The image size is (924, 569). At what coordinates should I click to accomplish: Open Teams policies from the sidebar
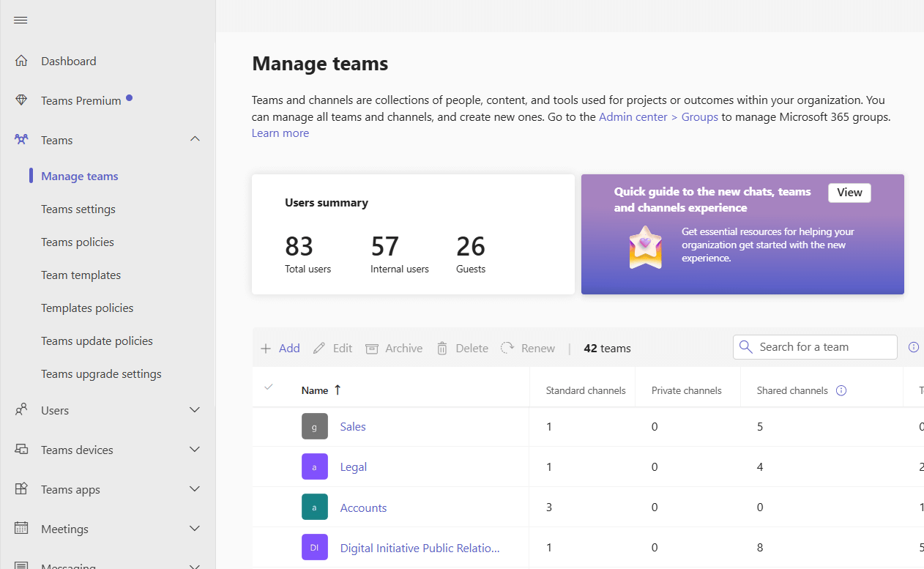77,242
